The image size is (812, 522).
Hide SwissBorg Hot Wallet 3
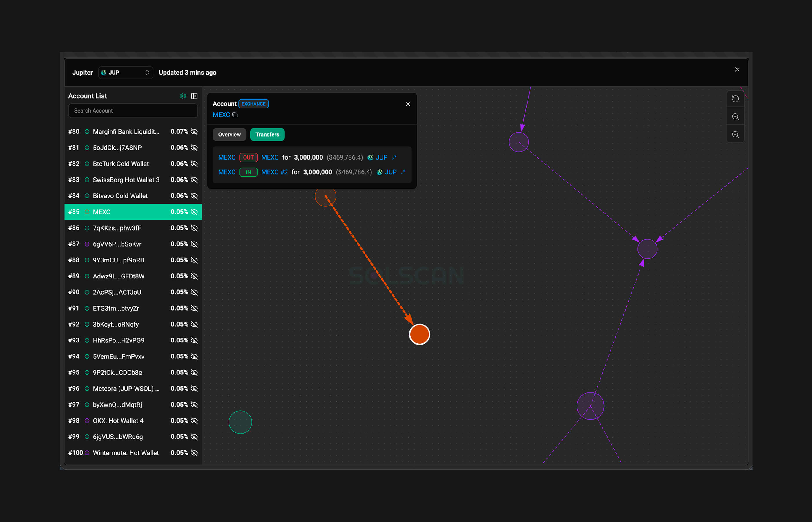[194, 180]
